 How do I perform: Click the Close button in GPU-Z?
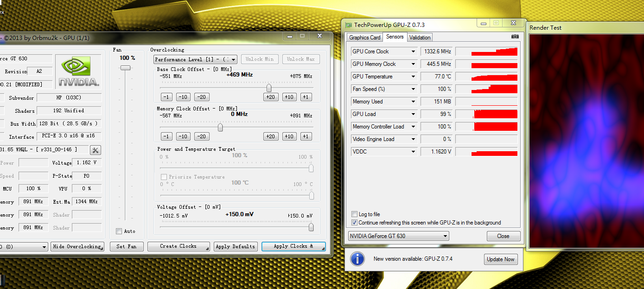click(x=504, y=236)
